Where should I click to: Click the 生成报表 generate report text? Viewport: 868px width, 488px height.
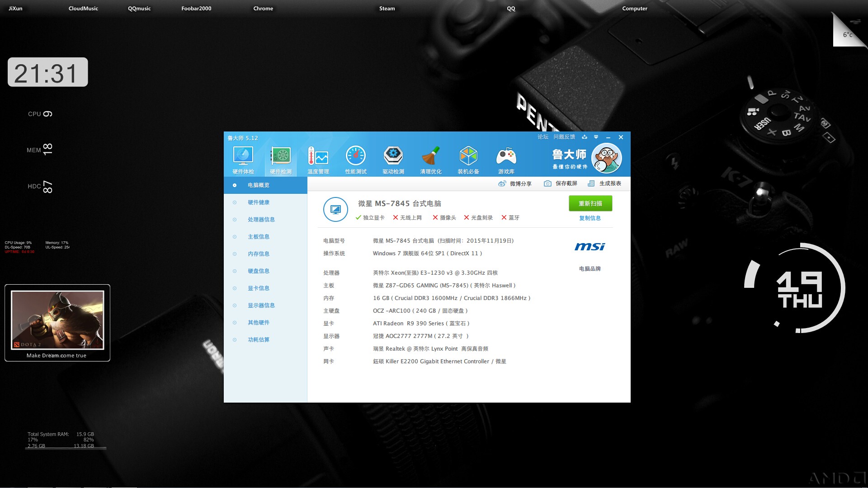[610, 183]
